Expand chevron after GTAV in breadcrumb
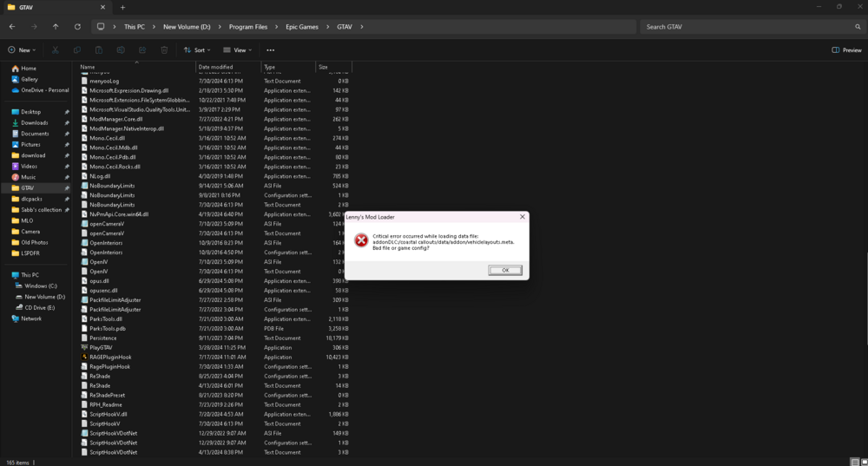868x466 pixels. 362,27
